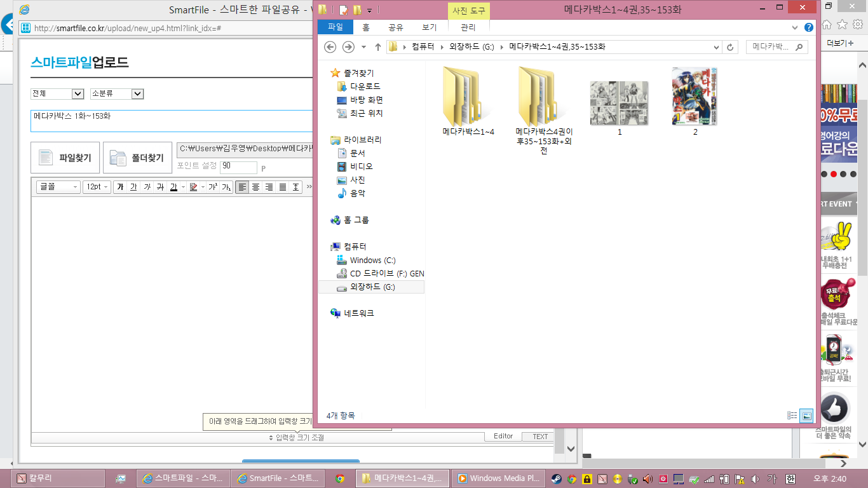The width and height of the screenshot is (868, 488).
Task: Open the 보기 ribbon tab
Action: [430, 27]
